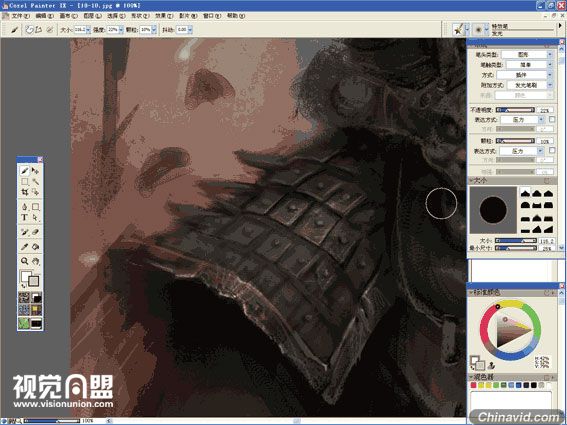567x425 pixels.
Task: Open the 编辑 Edit menu
Action: click(44, 16)
